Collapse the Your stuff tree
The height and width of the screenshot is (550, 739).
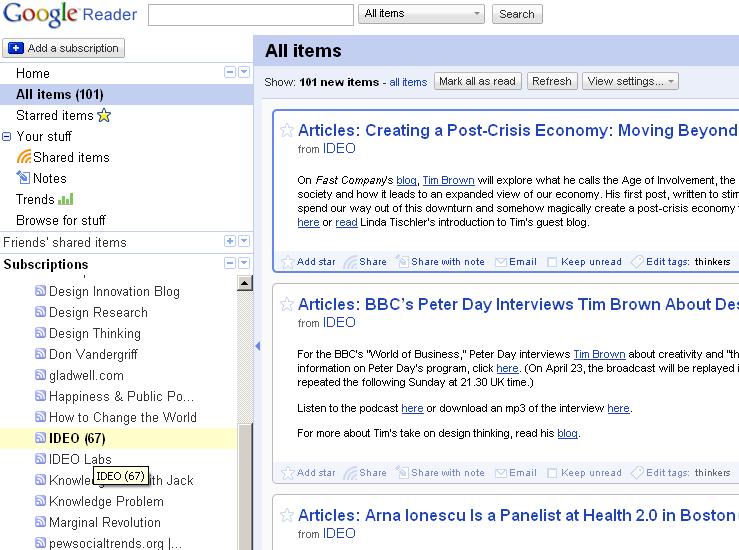point(7,137)
